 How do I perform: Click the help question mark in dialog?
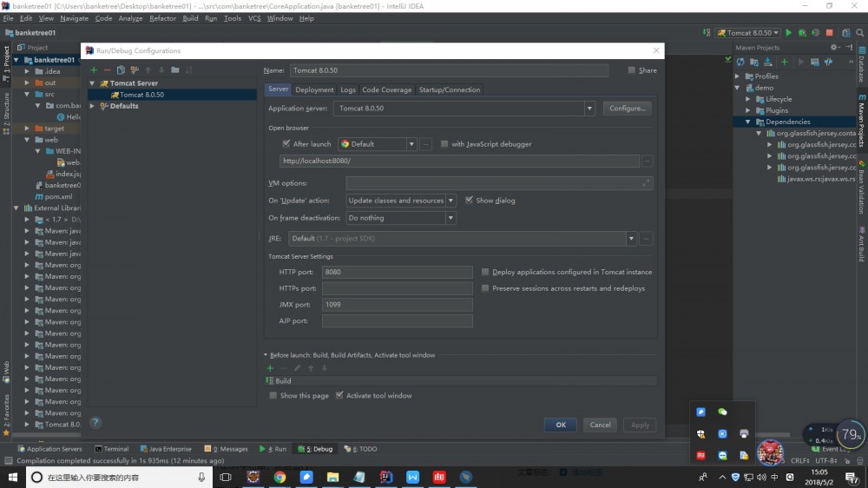tap(95, 423)
